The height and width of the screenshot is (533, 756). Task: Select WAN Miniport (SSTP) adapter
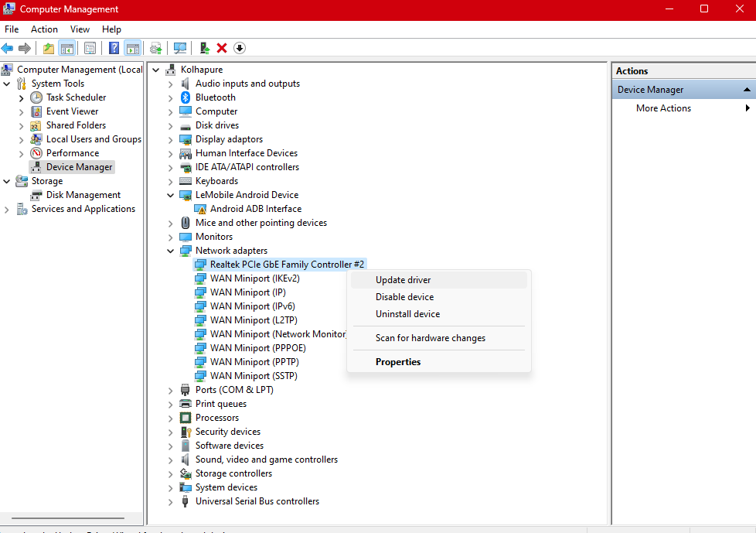coord(246,376)
